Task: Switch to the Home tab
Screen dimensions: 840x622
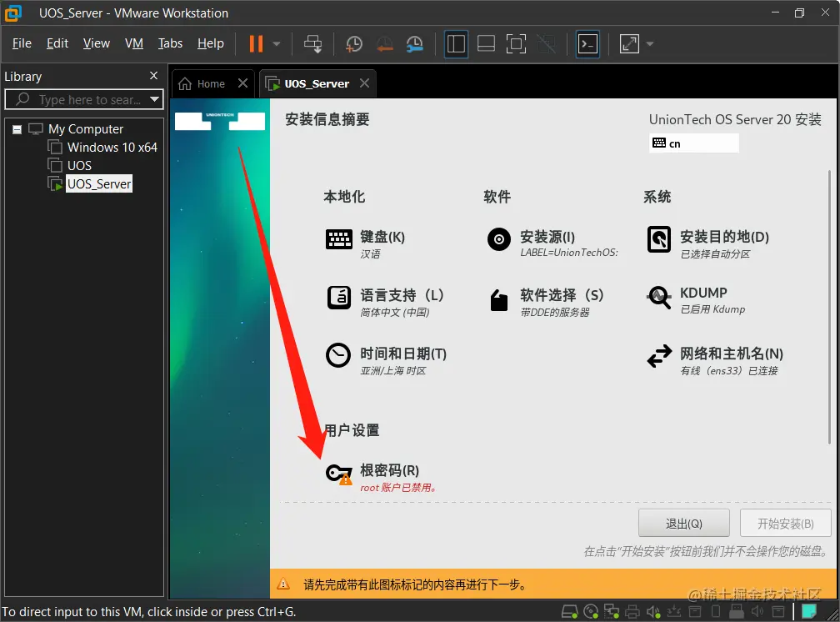Action: point(206,83)
